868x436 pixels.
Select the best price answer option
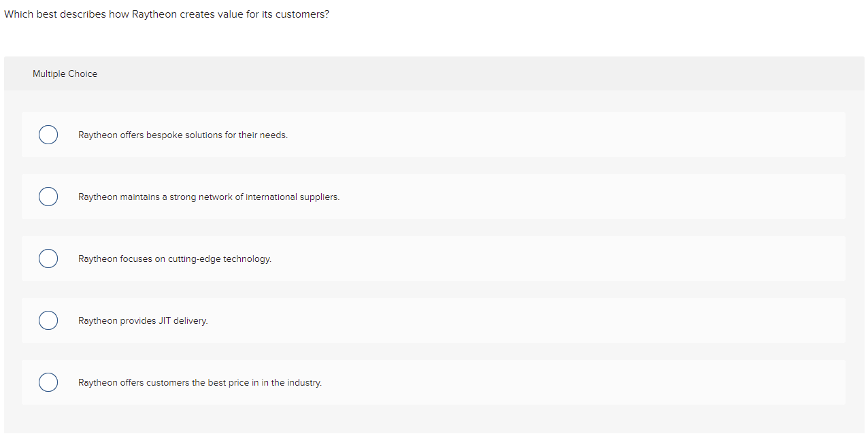point(48,382)
